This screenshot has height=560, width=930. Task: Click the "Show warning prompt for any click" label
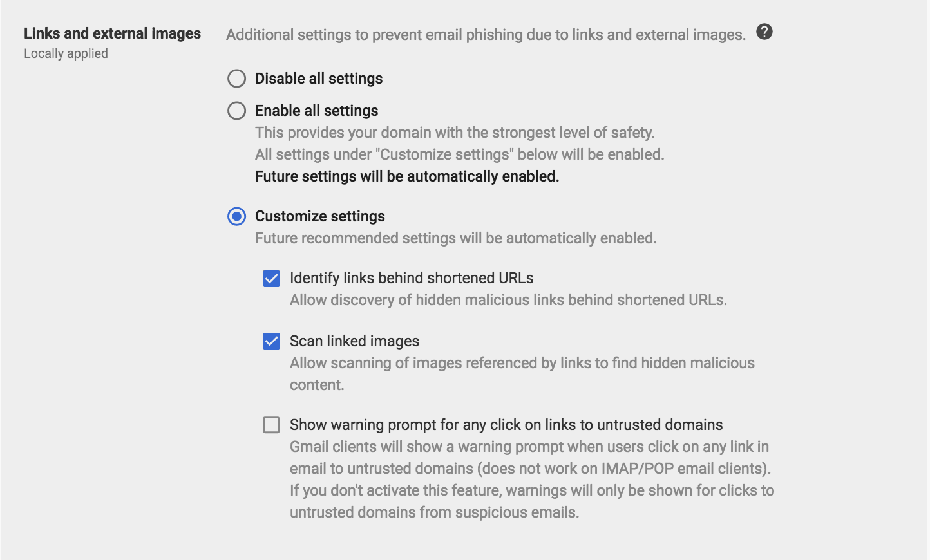(506, 425)
